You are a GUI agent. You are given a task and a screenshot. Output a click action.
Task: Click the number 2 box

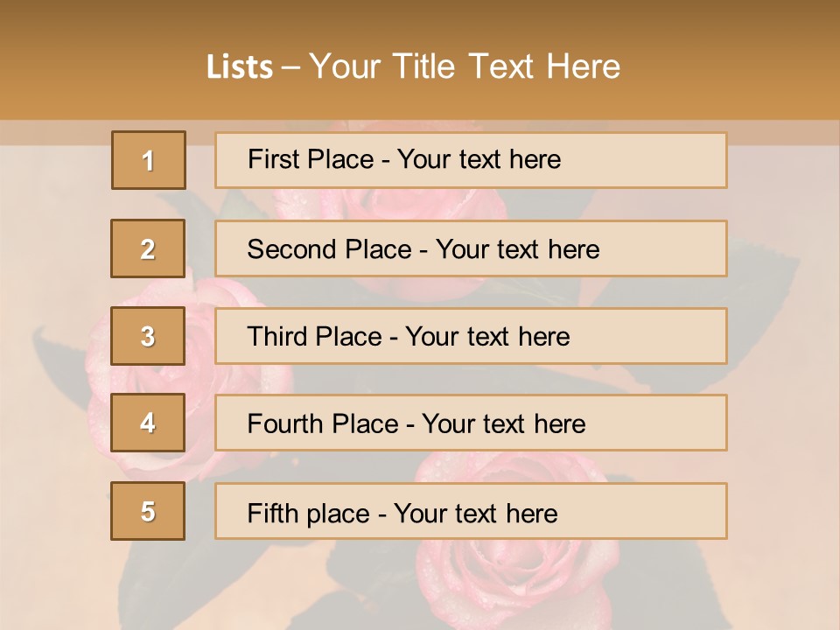(x=148, y=248)
